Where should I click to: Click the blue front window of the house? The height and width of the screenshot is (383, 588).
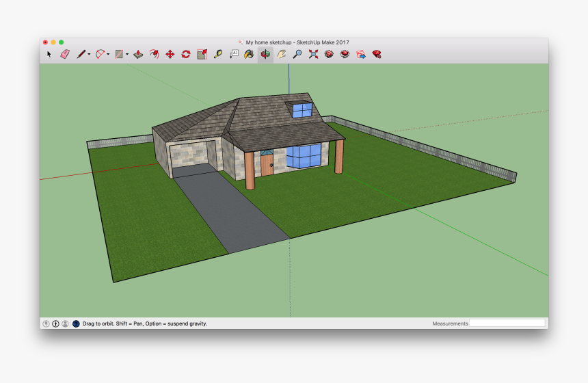point(303,156)
